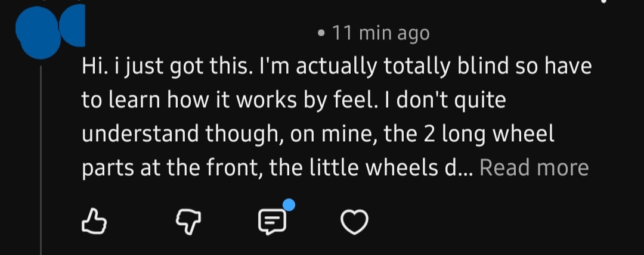The width and height of the screenshot is (644, 255).
Task: Click the line starting "Hi. i just got this"
Action: (x=336, y=66)
